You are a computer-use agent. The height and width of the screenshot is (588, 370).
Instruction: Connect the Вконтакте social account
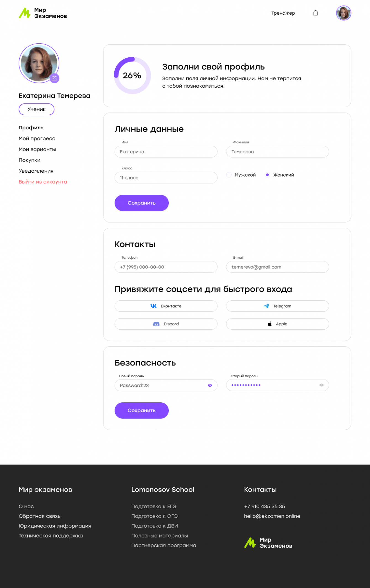tap(166, 306)
